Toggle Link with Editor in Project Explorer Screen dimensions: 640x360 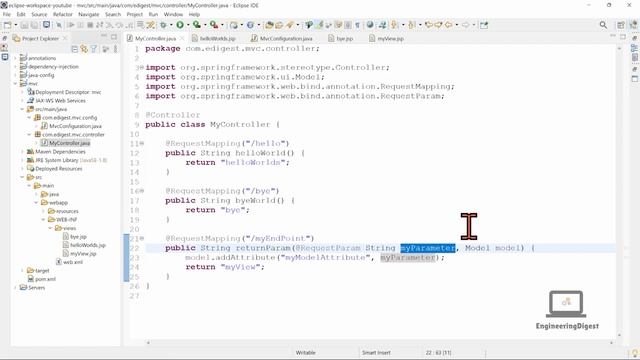pyautogui.click(x=84, y=49)
